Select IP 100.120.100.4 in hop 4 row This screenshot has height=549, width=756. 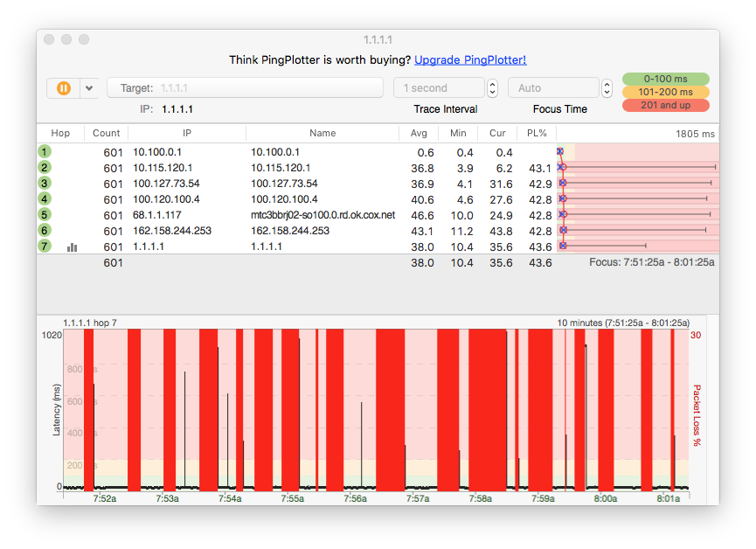[166, 199]
